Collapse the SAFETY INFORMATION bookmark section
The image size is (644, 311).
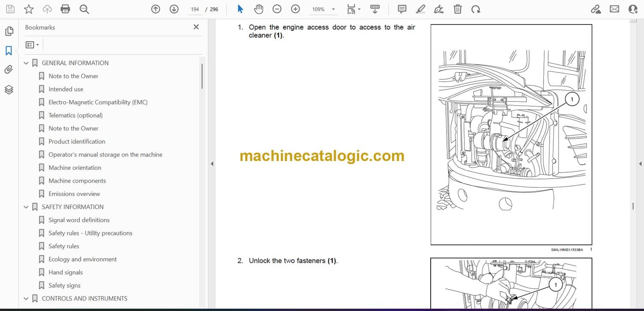click(x=26, y=207)
